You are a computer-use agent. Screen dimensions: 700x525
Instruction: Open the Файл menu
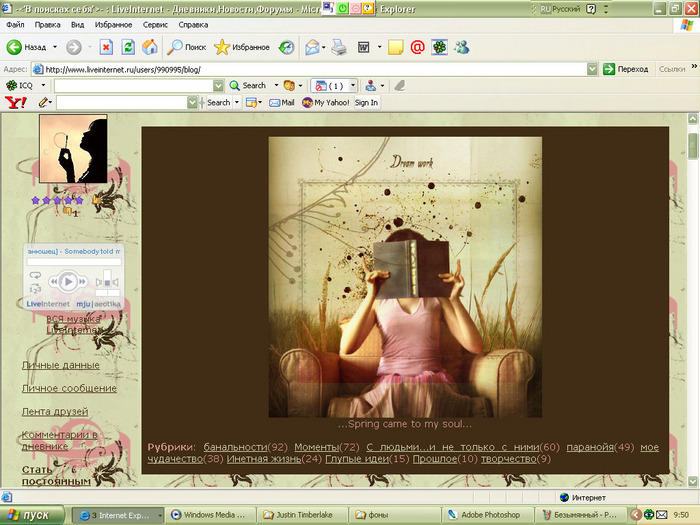(x=15, y=25)
